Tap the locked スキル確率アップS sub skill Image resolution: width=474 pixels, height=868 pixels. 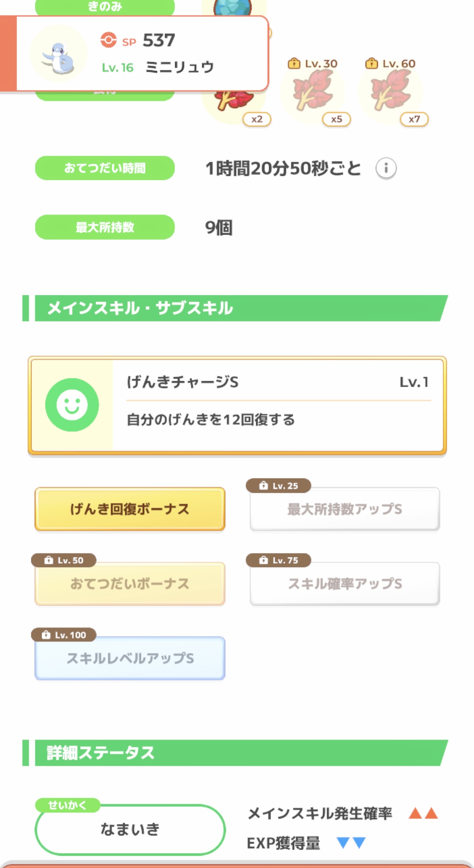pyautogui.click(x=345, y=583)
